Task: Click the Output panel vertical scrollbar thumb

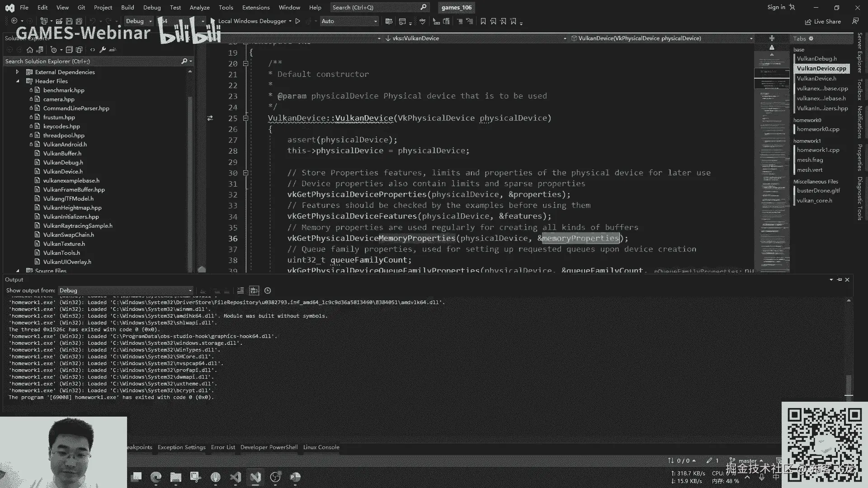Action: pos(849,385)
